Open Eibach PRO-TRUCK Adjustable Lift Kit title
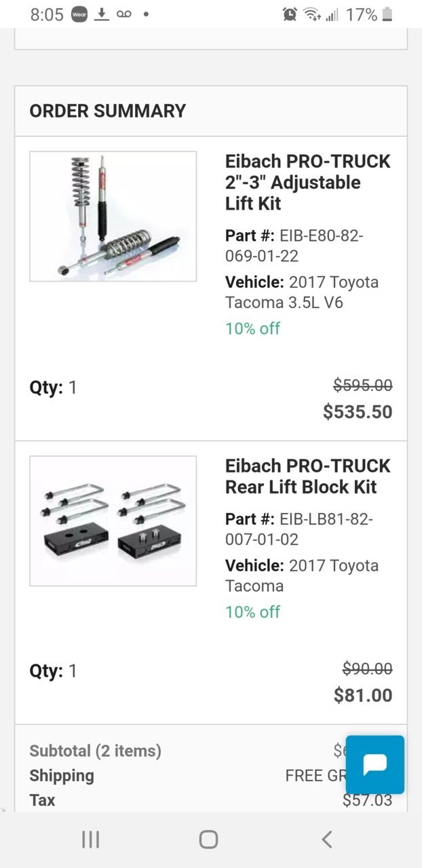The image size is (422, 868). 308,183
